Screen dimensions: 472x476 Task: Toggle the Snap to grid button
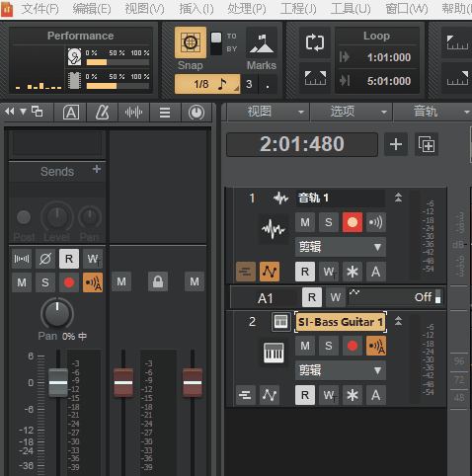click(191, 42)
